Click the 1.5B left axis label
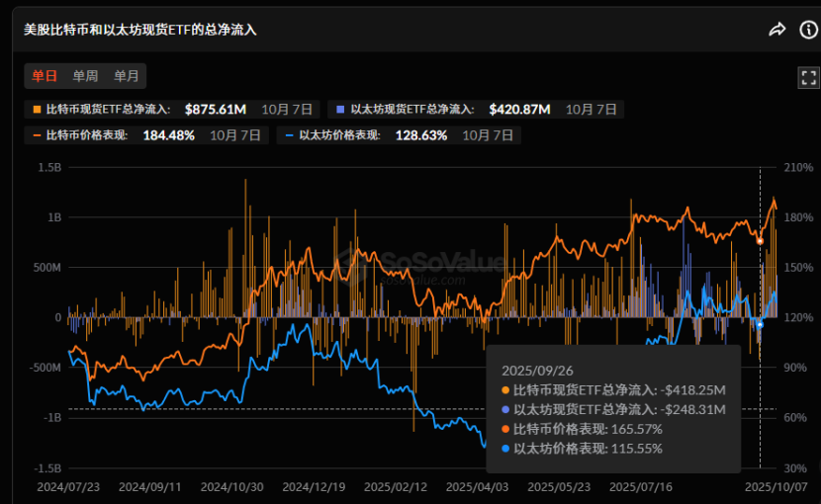 pos(47,168)
